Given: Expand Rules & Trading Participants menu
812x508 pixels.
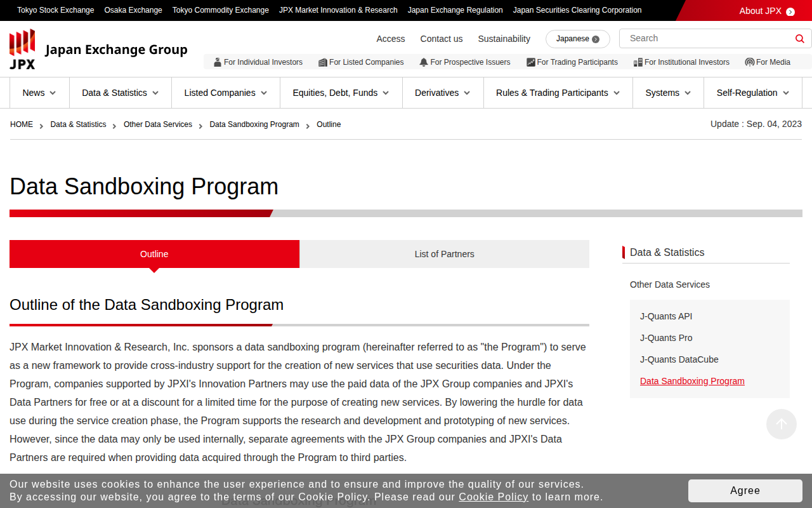Looking at the screenshot, I should coord(558,93).
